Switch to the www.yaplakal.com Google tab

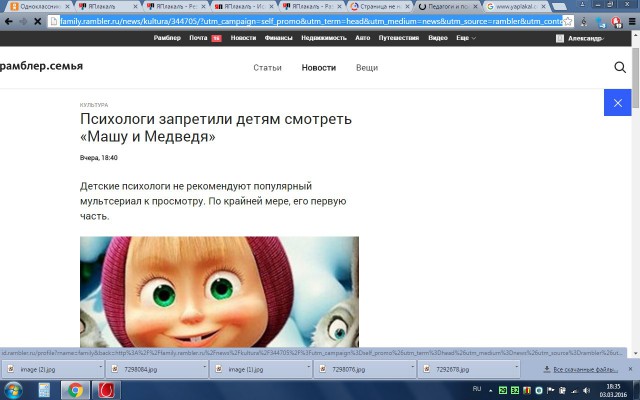(x=516, y=7)
